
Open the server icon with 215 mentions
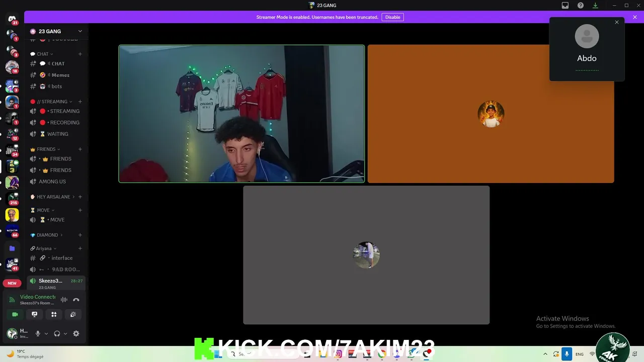pyautogui.click(x=12, y=199)
